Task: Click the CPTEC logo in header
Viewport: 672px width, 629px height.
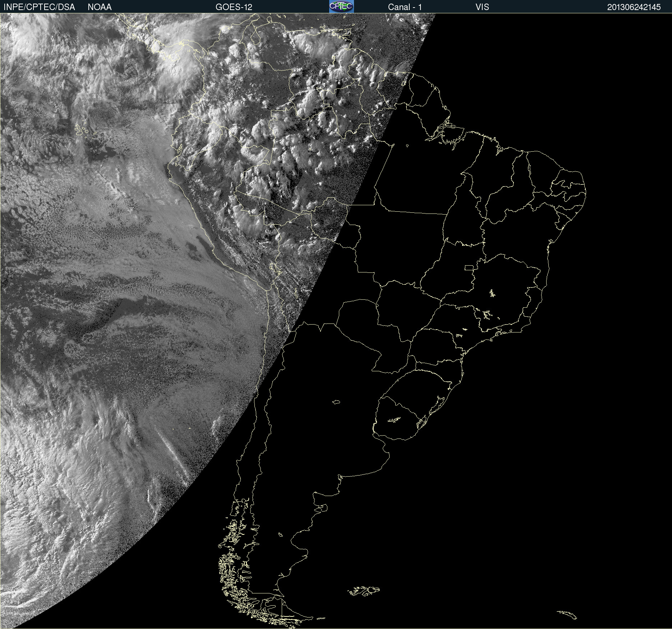Action: [341, 6]
